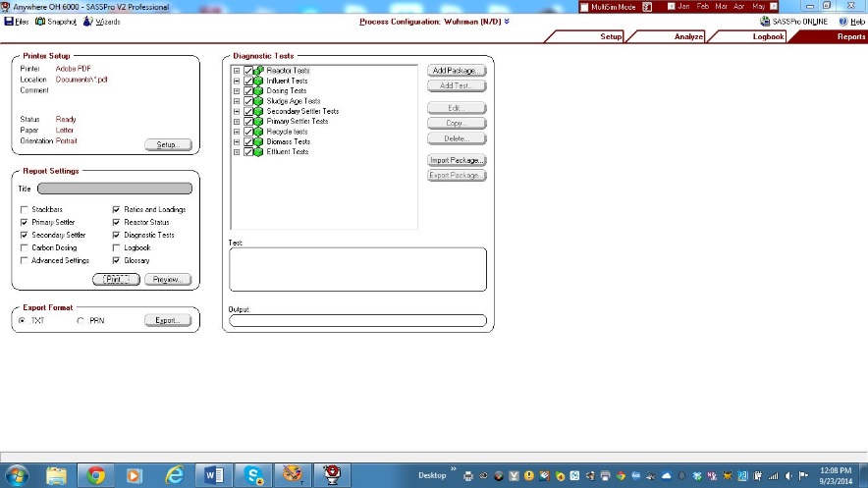
Task: Toggle the MultiSim Mode checkbox
Action: [x=584, y=6]
